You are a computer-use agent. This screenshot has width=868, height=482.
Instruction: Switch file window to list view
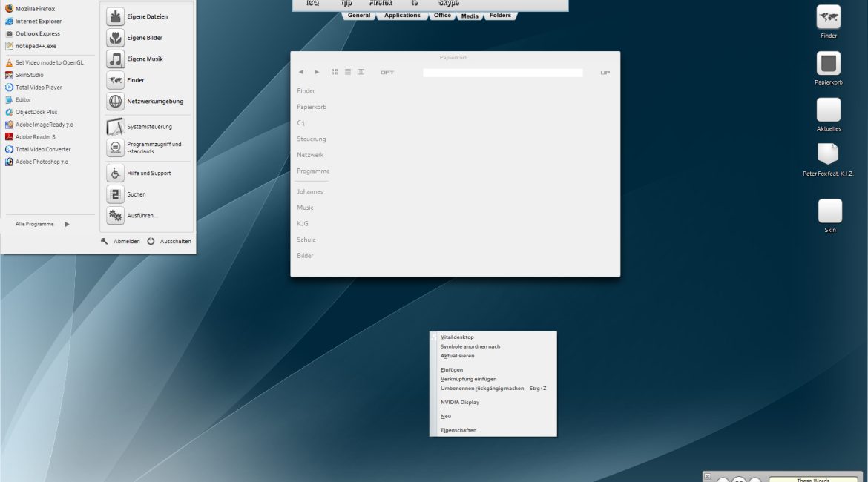[348, 72]
